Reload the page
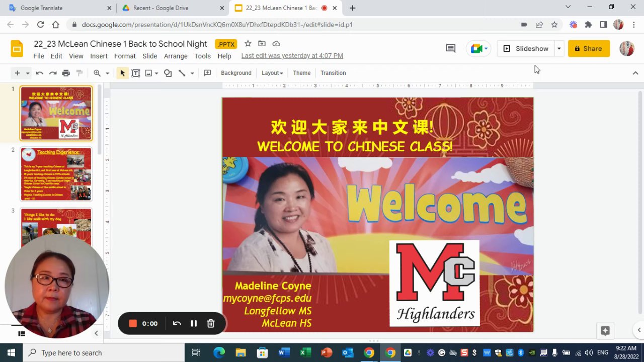Viewport: 644px width, 362px height. click(x=40, y=25)
